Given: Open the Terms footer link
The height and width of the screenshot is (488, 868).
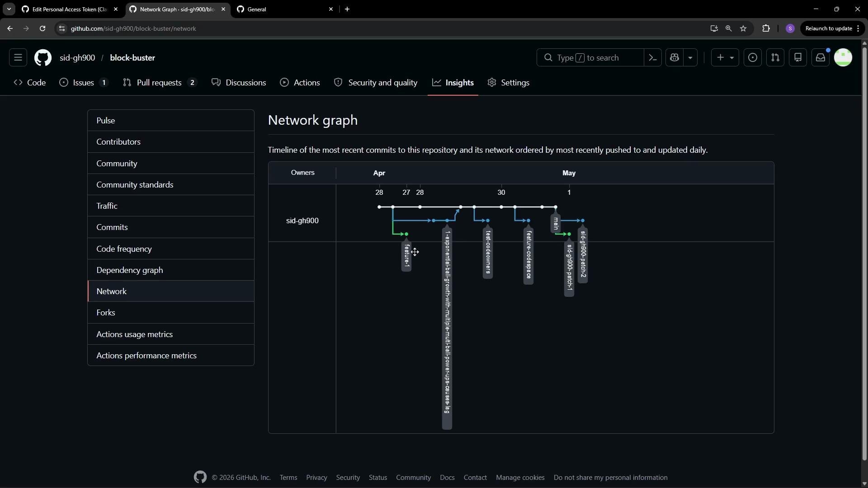Looking at the screenshot, I should 288,478.
